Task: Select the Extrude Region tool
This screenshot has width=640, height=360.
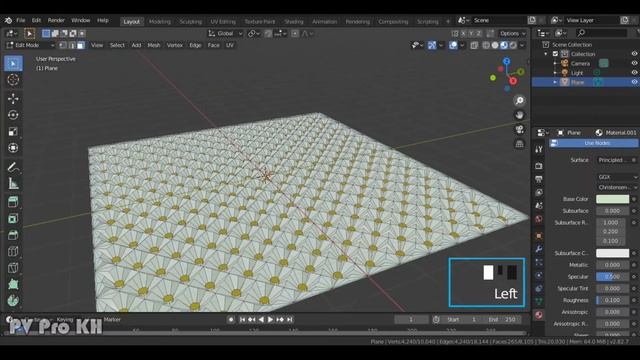Action: [x=13, y=202]
